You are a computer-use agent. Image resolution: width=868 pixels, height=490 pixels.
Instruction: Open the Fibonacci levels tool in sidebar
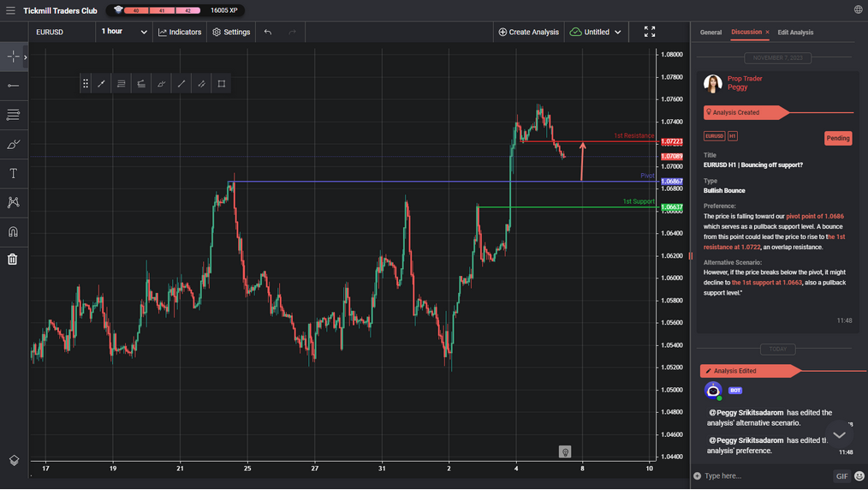pos(13,115)
